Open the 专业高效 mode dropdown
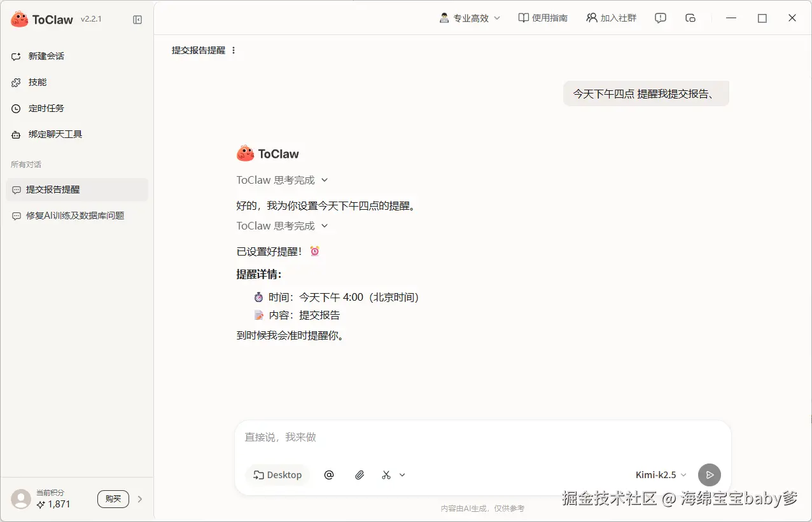The image size is (812, 522). coord(470,18)
